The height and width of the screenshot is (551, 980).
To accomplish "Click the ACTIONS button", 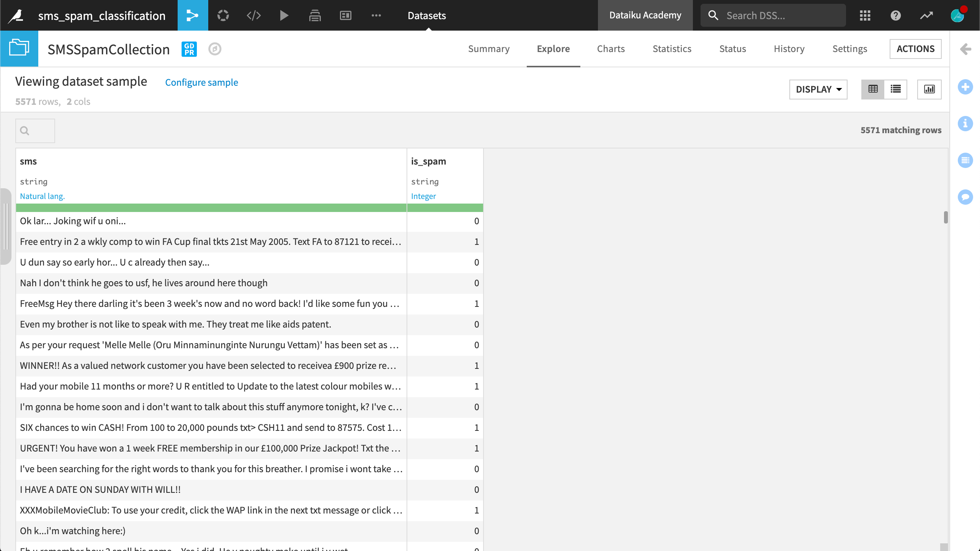I will point(915,49).
